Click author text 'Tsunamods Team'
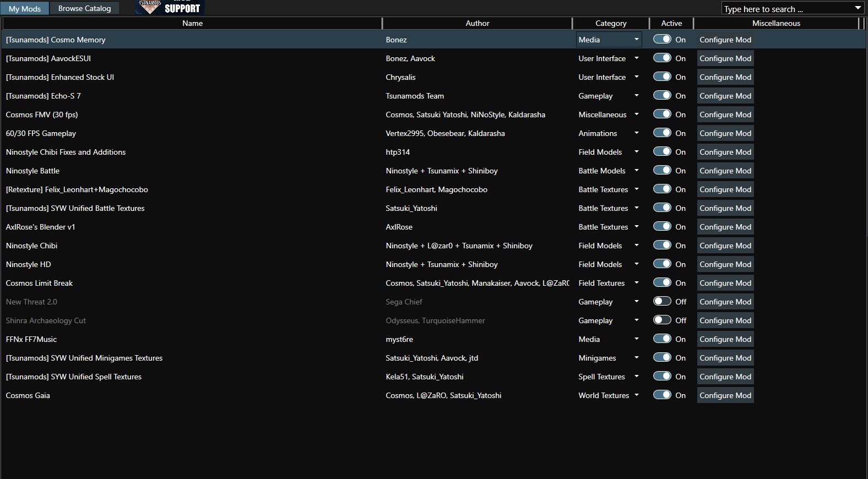 pyautogui.click(x=415, y=96)
